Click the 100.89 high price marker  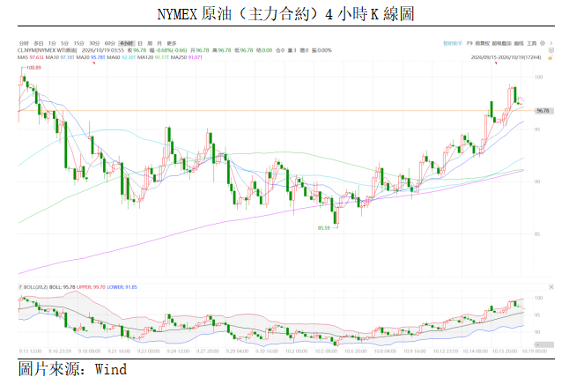pyautogui.click(x=33, y=68)
